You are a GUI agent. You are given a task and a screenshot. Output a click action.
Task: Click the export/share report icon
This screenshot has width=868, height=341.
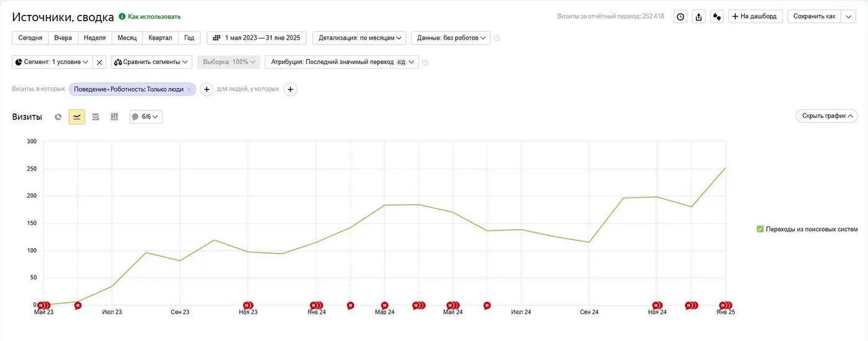point(699,17)
